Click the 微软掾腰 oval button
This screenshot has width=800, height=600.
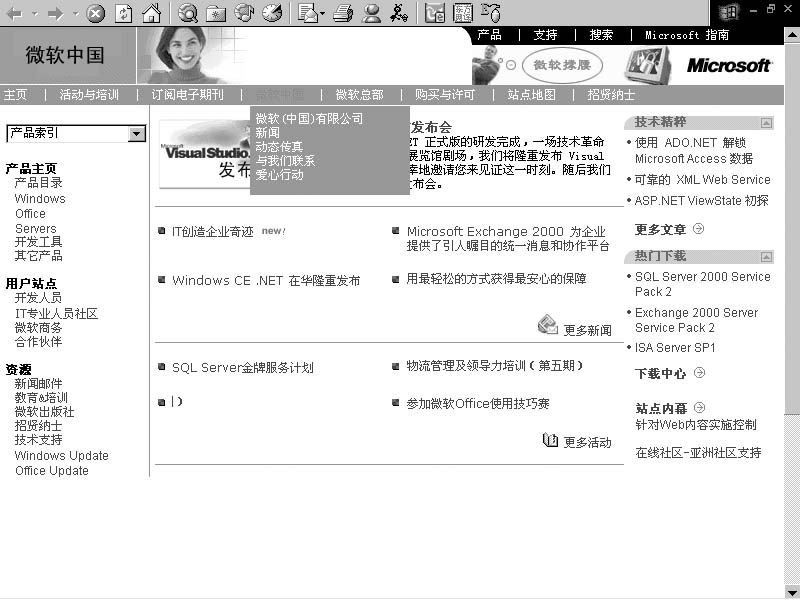tap(562, 65)
